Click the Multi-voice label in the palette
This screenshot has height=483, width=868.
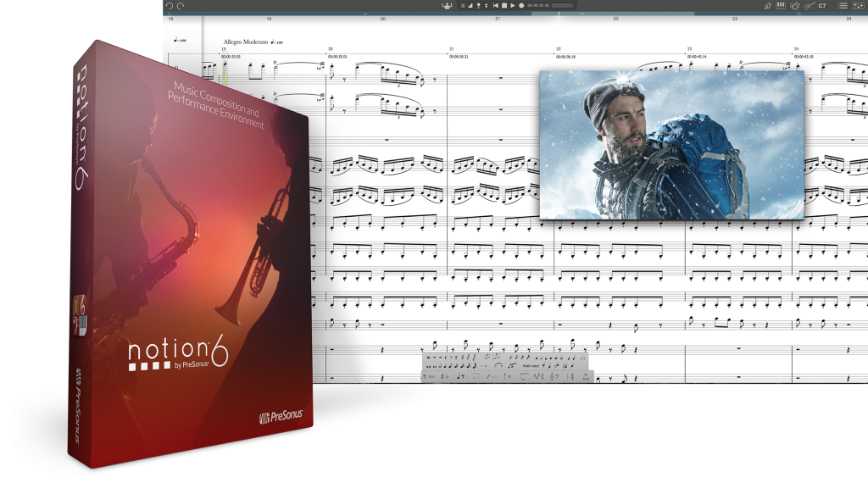531,366
